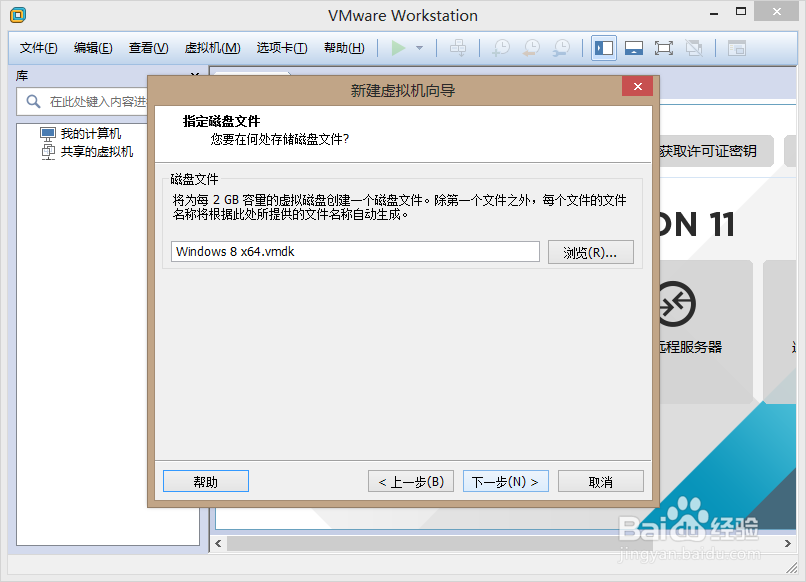Open the 编辑(E) menu

tap(93, 48)
